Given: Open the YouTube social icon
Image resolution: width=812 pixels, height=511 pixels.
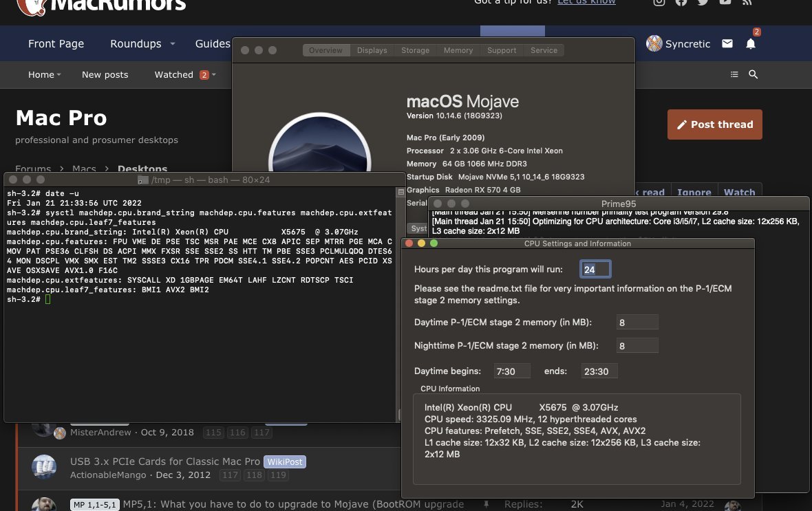Looking at the screenshot, I should (725, 2).
